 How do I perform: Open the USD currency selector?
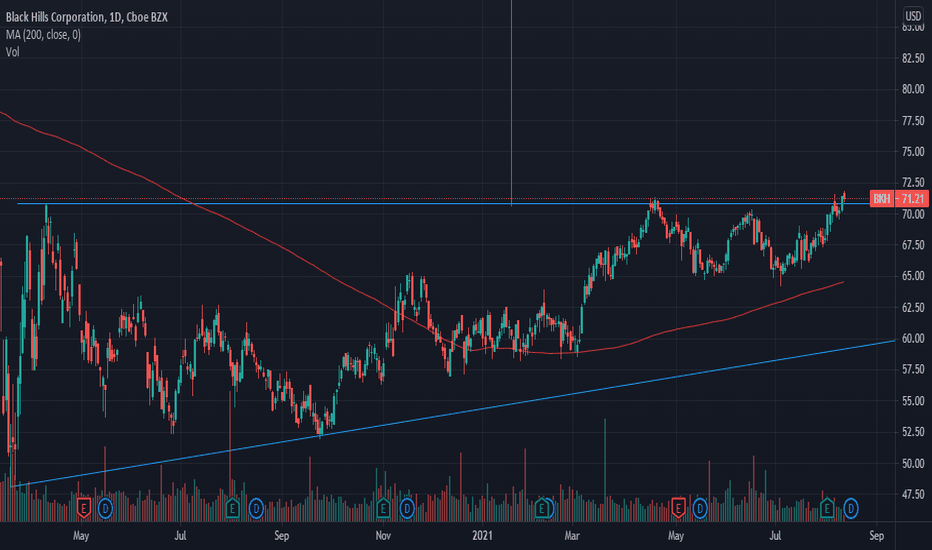[x=913, y=15]
